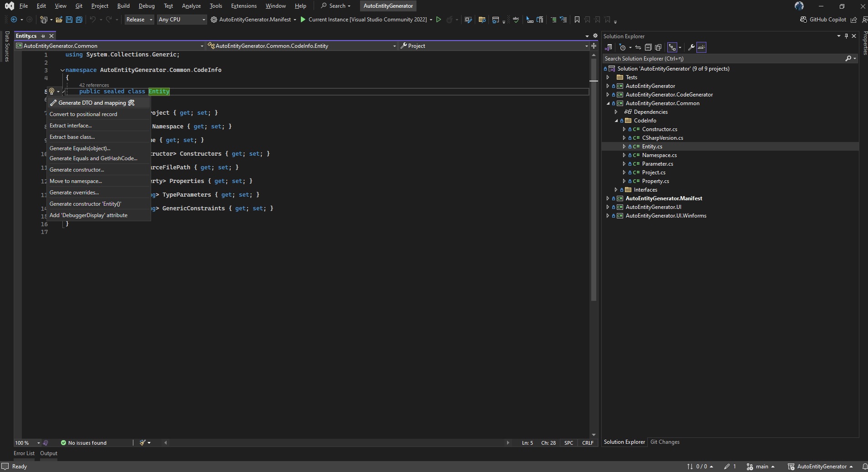Open the Release configuration dropdown
Screen dimensions: 868x472
click(x=139, y=20)
